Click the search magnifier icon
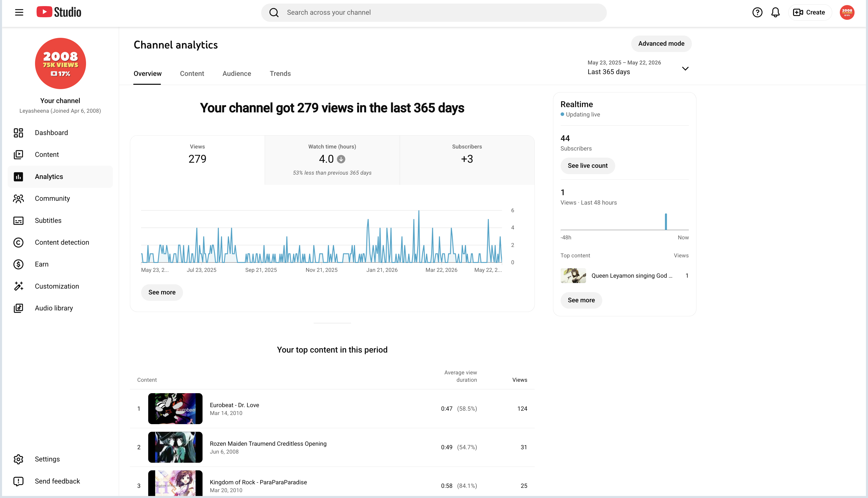The height and width of the screenshot is (498, 868). [x=274, y=13]
